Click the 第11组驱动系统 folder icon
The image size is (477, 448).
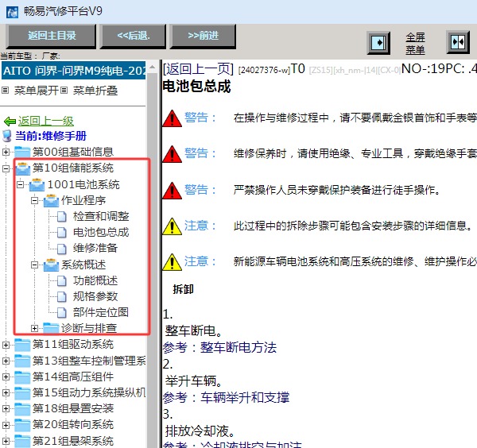tap(22, 345)
